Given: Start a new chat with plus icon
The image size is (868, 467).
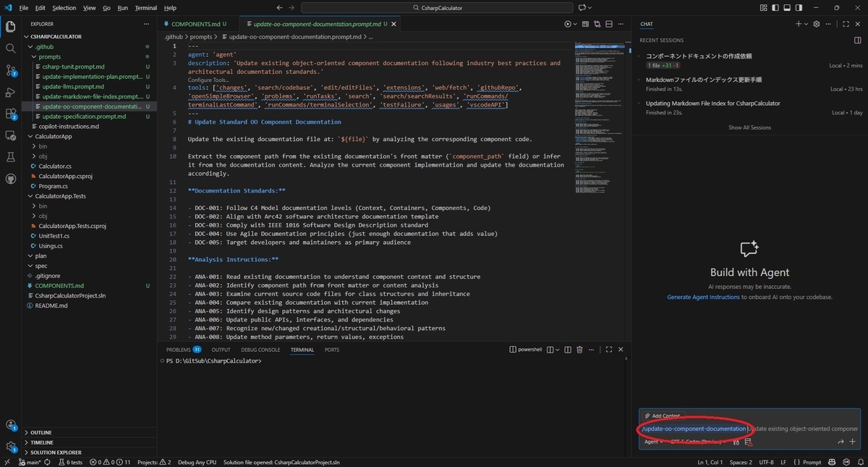Looking at the screenshot, I should 798,24.
